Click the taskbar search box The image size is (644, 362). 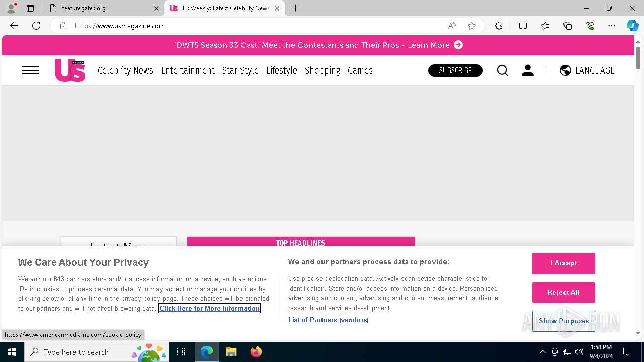click(96, 352)
